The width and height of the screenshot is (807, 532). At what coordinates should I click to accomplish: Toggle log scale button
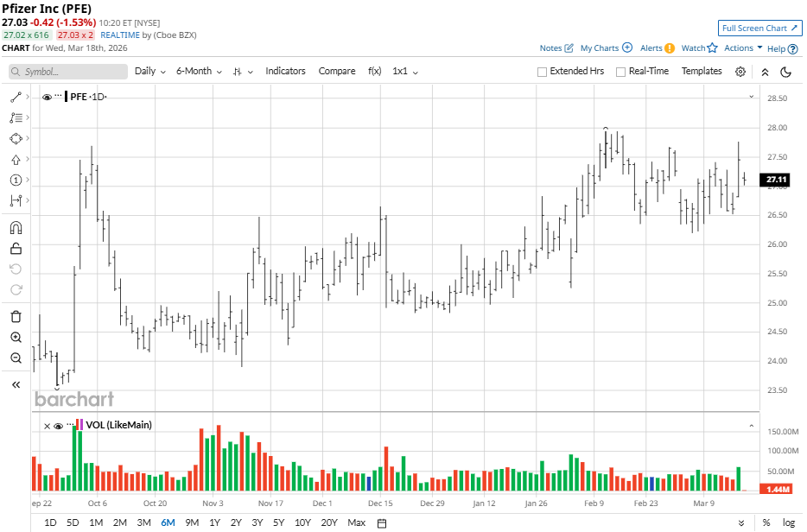(x=789, y=522)
